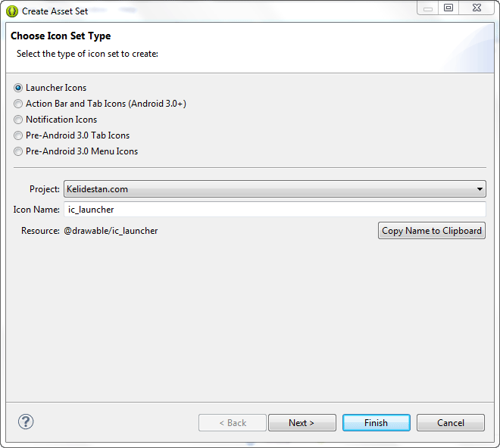Image resolution: width=500 pixels, height=448 pixels.
Task: Click the disabled Back button
Action: pos(233,423)
